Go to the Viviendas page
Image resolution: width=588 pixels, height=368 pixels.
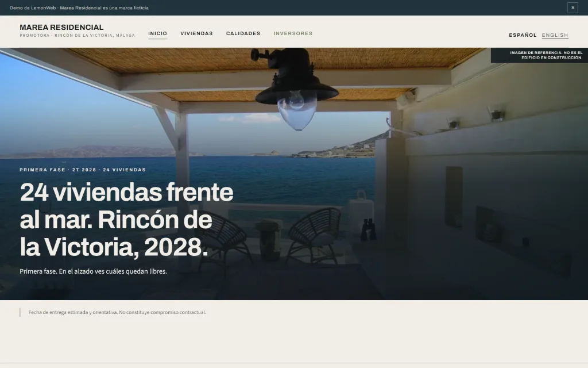click(196, 33)
